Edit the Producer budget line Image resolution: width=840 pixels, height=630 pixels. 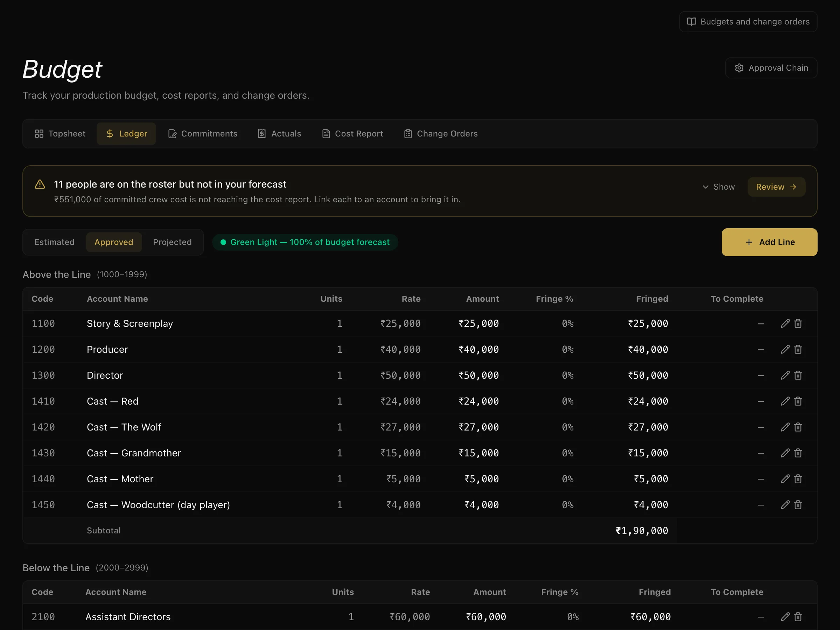pos(785,349)
